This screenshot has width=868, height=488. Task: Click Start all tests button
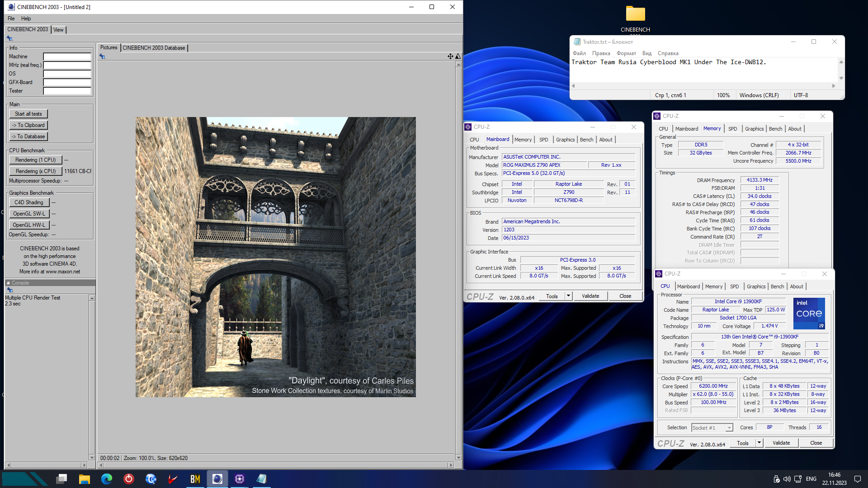[28, 114]
